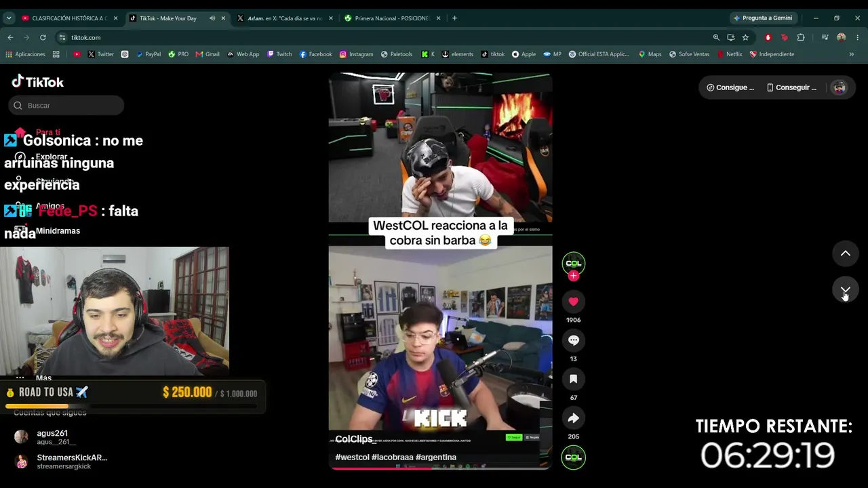
Task: Open Maps bookmark
Action: tap(650, 54)
